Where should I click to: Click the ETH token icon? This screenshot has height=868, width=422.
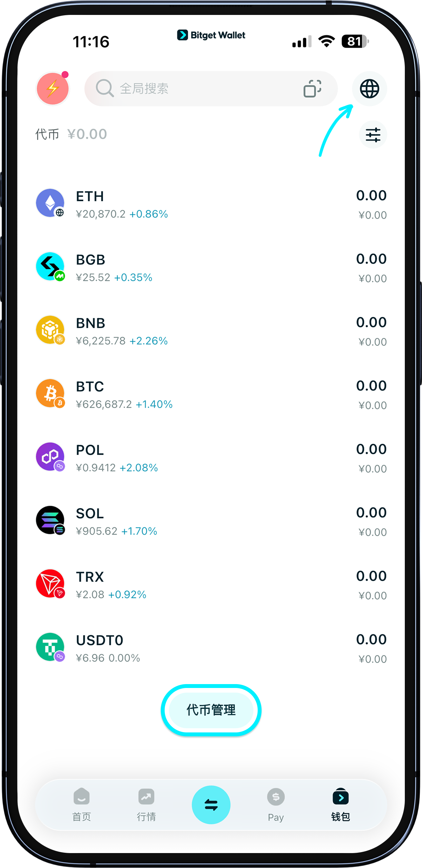(x=51, y=203)
